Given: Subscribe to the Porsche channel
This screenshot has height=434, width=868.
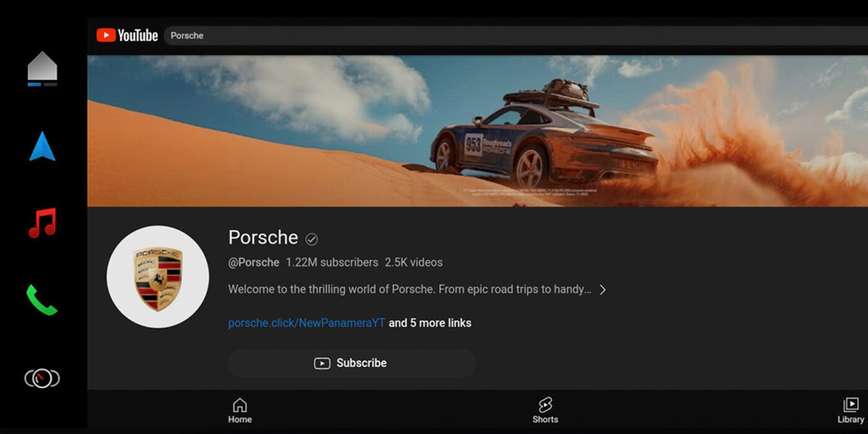Looking at the screenshot, I should coord(352,363).
